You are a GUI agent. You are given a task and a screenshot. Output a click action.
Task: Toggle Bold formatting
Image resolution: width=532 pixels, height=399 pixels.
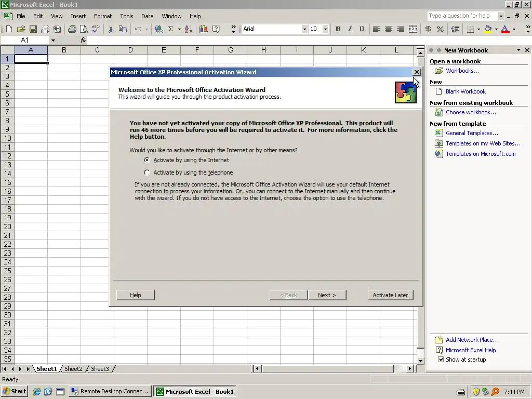coord(338,29)
